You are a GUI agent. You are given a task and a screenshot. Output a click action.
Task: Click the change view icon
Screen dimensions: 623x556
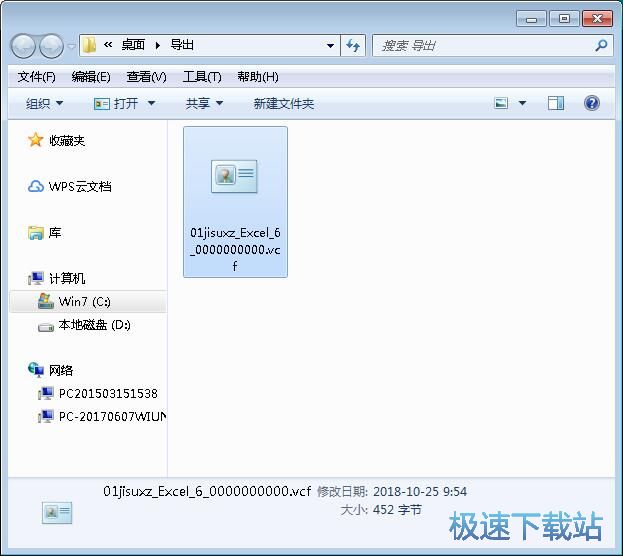click(501, 104)
